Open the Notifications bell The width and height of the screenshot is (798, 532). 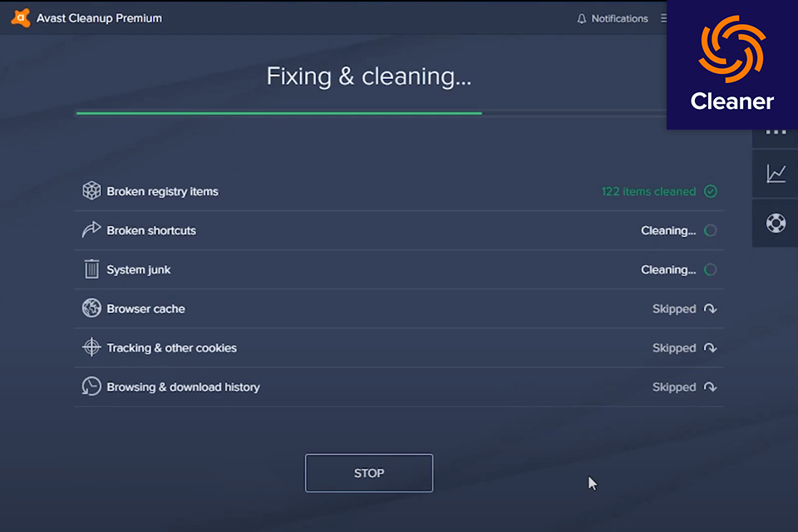click(582, 19)
